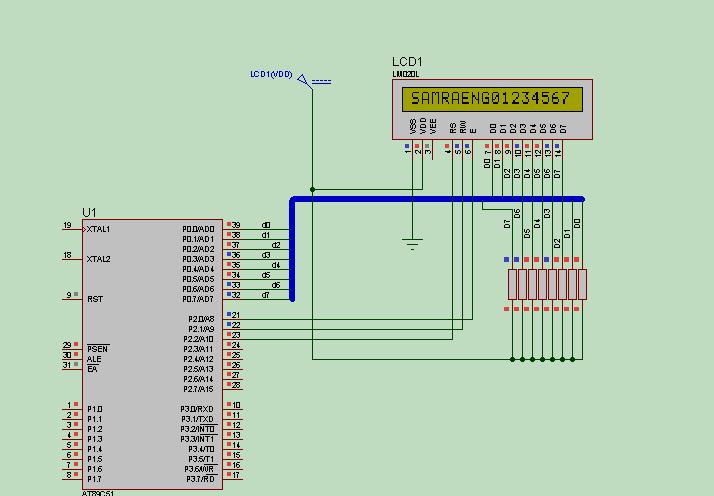Image resolution: width=714 pixels, height=496 pixels.
Task: Click the RST pin label
Action: point(95,299)
